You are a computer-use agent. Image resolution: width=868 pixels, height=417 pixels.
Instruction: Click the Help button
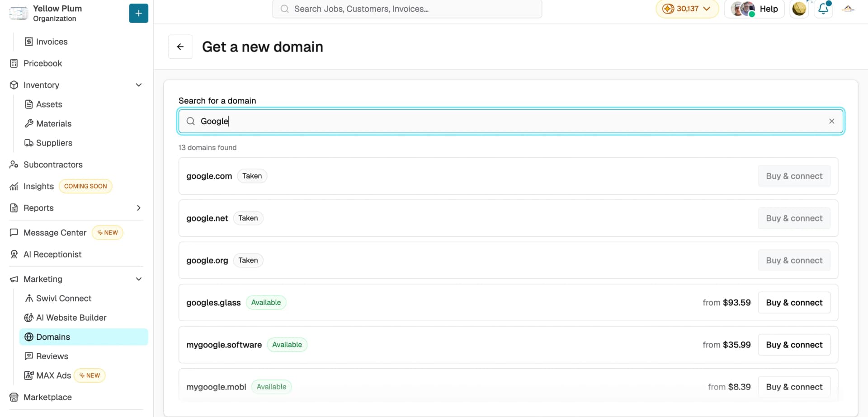click(754, 9)
